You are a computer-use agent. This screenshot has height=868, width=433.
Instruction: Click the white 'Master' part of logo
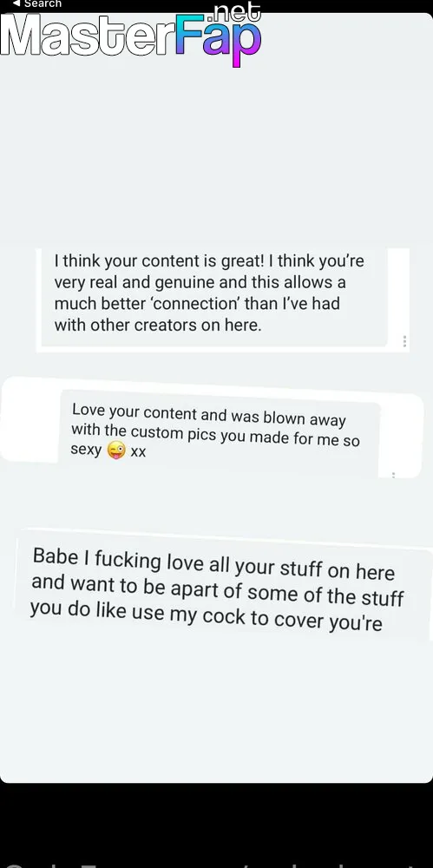point(88,35)
